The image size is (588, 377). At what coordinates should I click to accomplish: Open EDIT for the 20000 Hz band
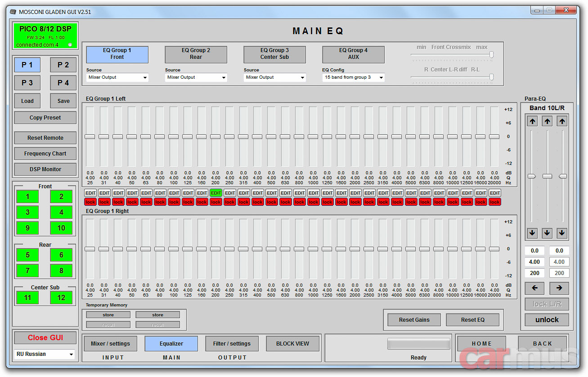tap(495, 193)
